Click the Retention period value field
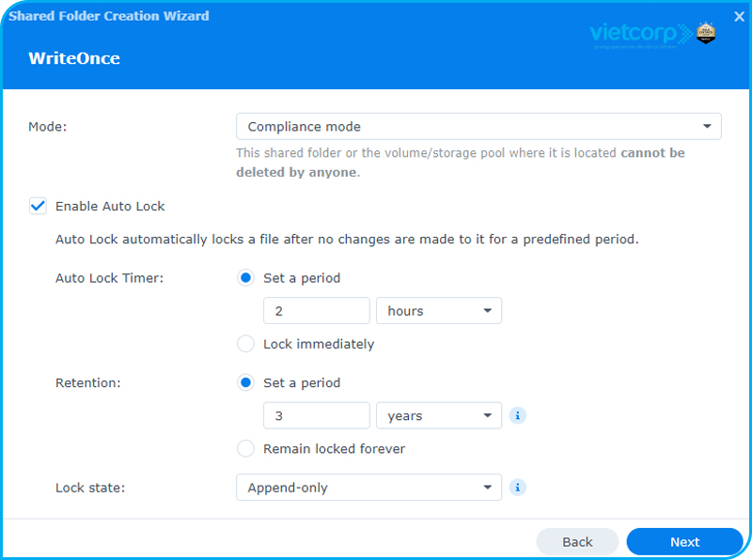 (316, 415)
